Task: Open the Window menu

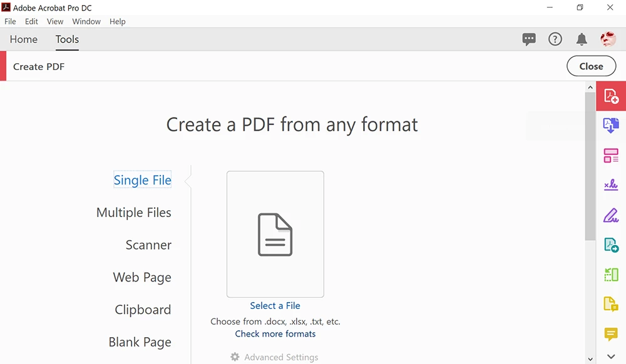Action: tap(86, 21)
